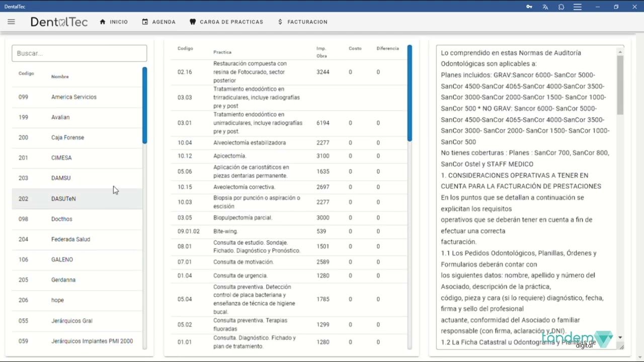Screen dimensions: 644x362
Task: Click the Buscar search field
Action: (79, 53)
